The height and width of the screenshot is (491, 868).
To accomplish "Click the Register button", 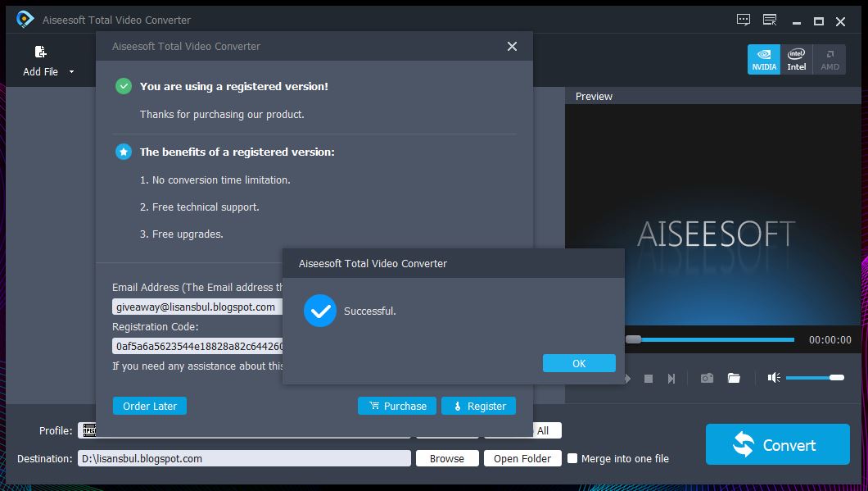I will (x=478, y=405).
